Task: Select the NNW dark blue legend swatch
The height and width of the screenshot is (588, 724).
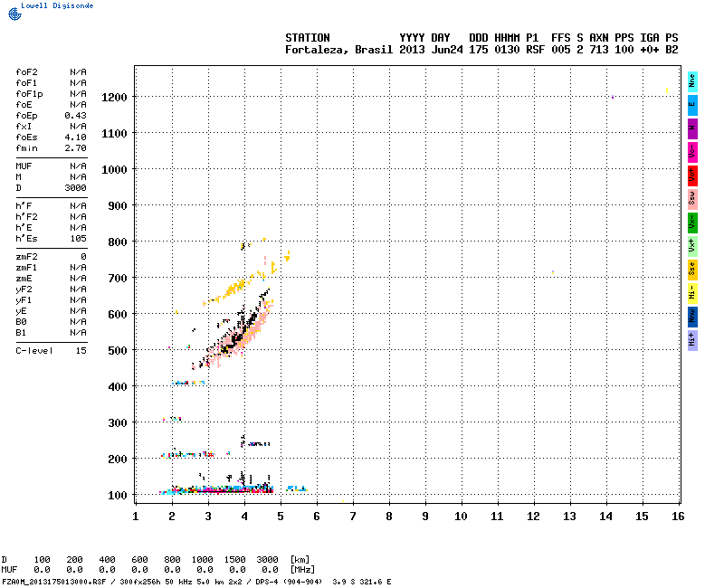Action: tap(692, 318)
